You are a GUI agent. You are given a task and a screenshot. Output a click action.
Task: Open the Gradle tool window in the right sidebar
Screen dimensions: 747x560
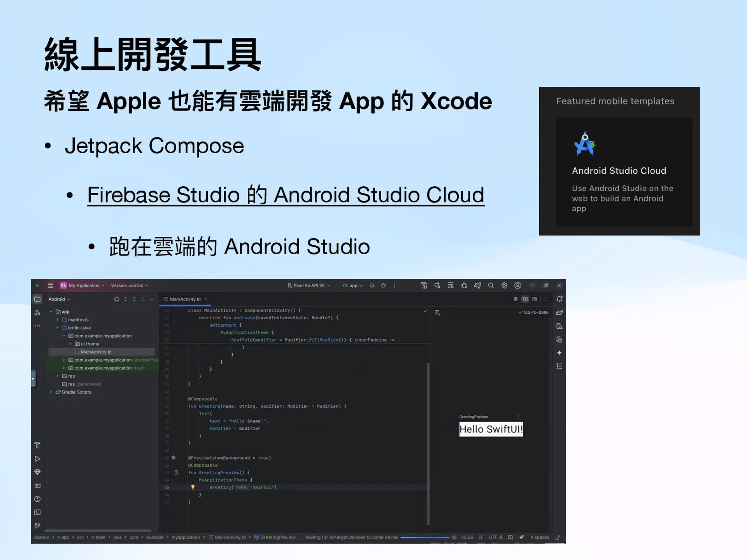(x=559, y=313)
